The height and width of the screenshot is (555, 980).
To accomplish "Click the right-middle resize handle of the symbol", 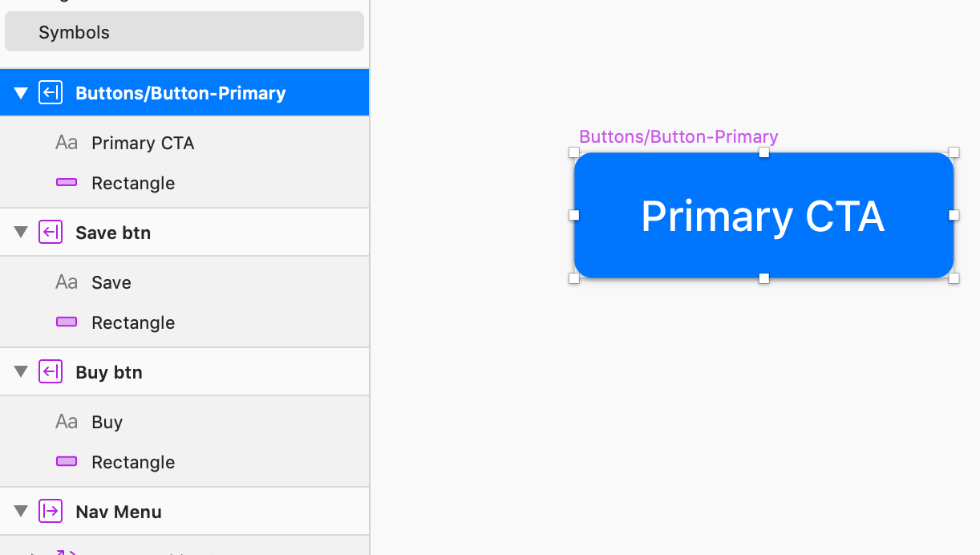I will click(x=954, y=215).
